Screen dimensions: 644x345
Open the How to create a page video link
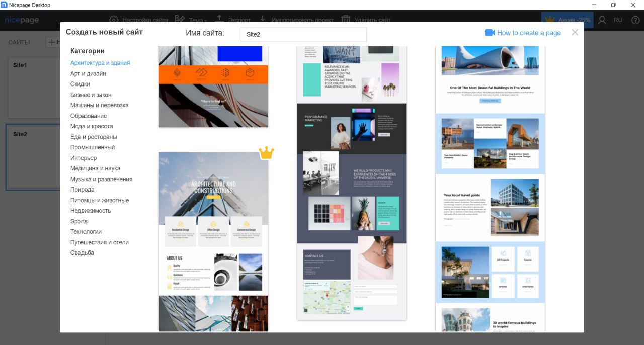(x=529, y=33)
